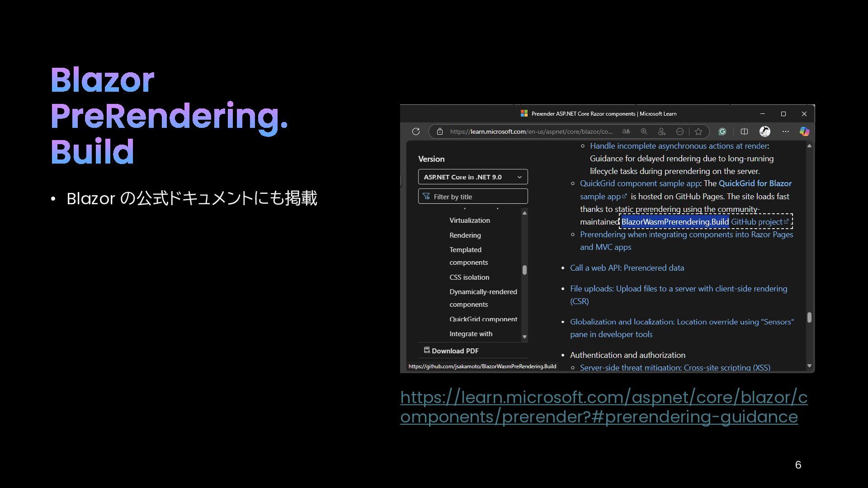
Task: Minimize the browser window
Action: [763, 114]
